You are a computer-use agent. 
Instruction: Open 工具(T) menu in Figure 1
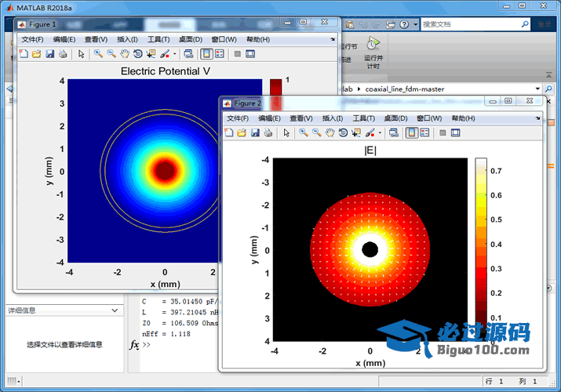(x=158, y=39)
